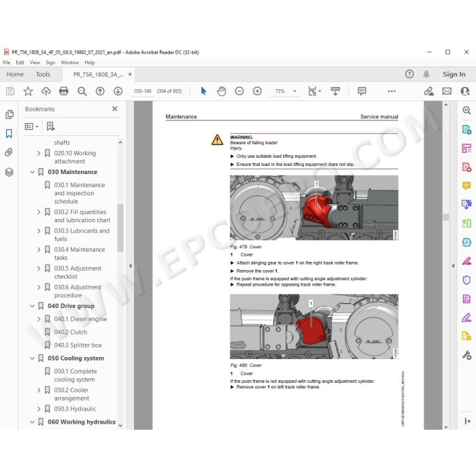Collapse the 040 Drive group bookmark
This screenshot has height=476, width=476.
coord(32,306)
